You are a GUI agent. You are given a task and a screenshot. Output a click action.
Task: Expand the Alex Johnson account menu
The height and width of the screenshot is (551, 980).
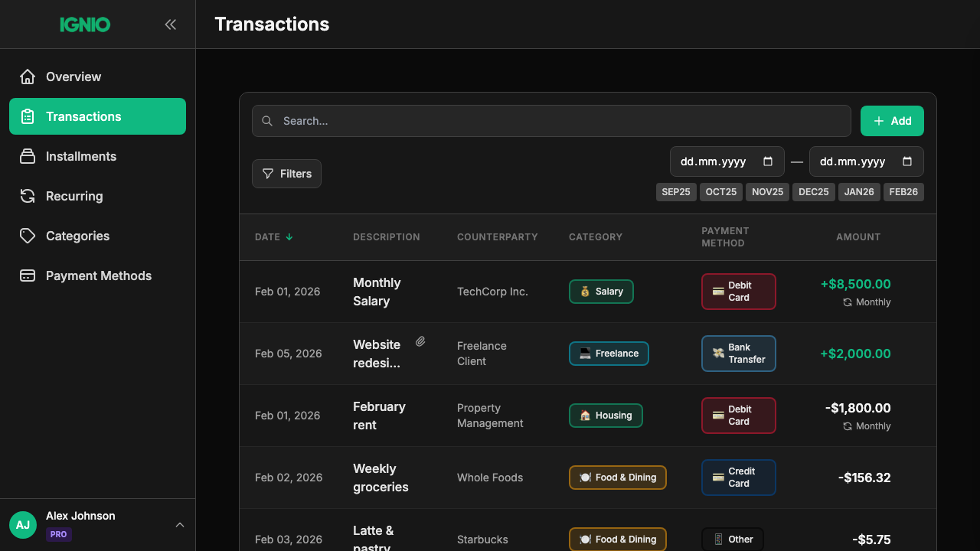(x=180, y=525)
